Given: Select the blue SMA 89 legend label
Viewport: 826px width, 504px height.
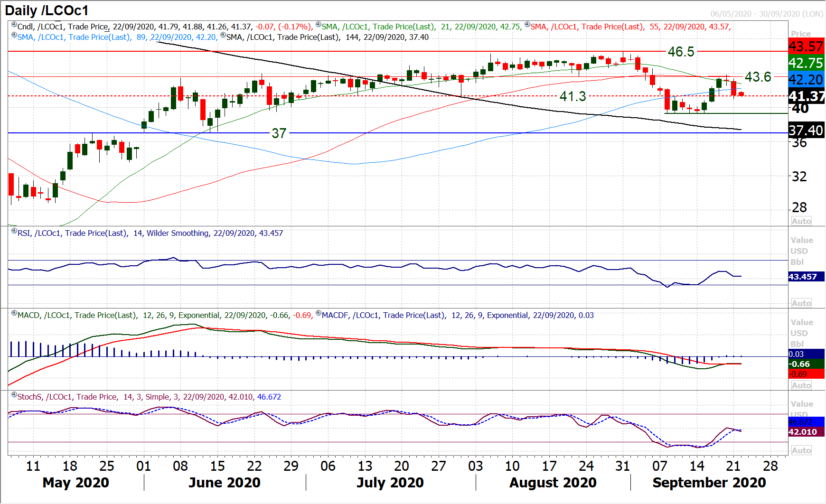Looking at the screenshot, I should pyautogui.click(x=117, y=37).
